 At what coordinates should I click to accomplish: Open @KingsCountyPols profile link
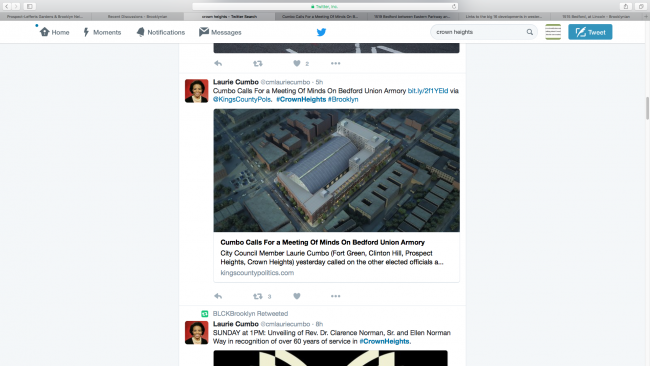point(242,99)
